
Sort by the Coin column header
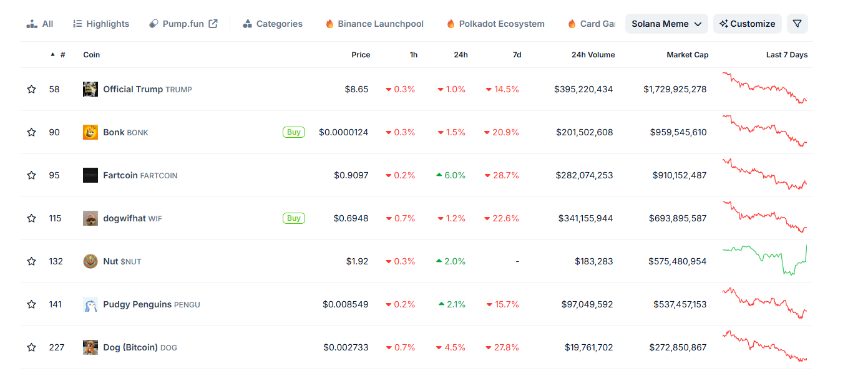tap(92, 55)
